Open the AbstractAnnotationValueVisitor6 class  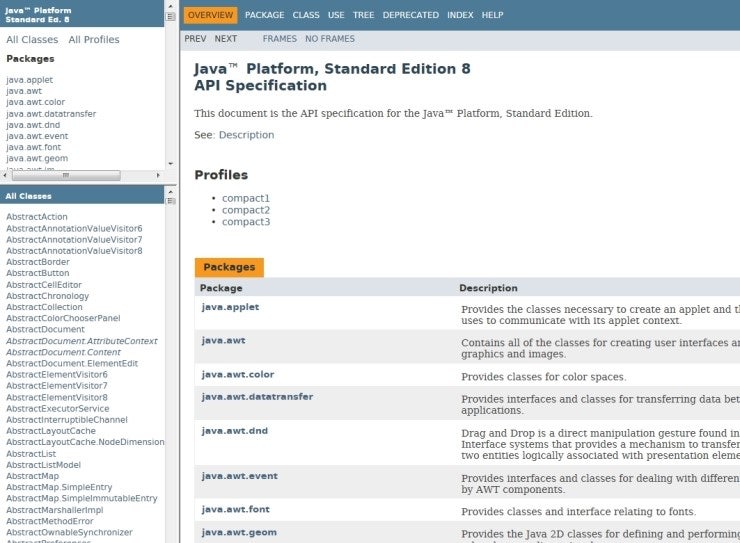coord(74,228)
